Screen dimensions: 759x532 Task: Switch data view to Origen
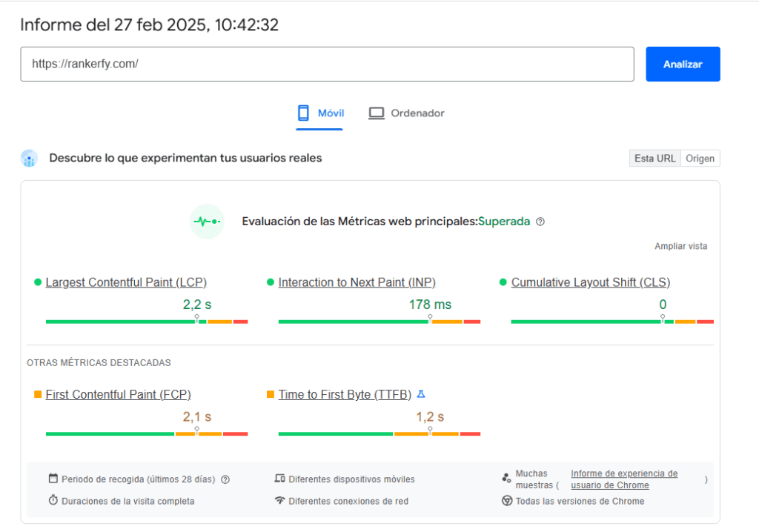[700, 159]
